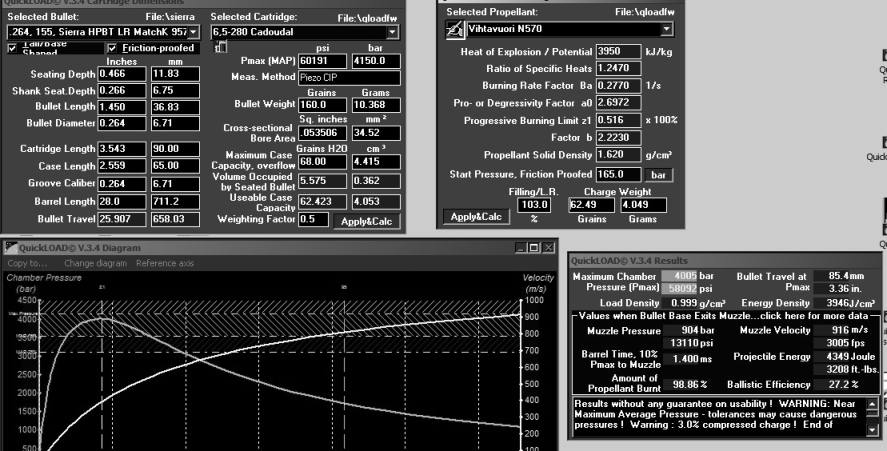
Task: Click the Results message box scroll-down arrow
Action: pos(872,431)
